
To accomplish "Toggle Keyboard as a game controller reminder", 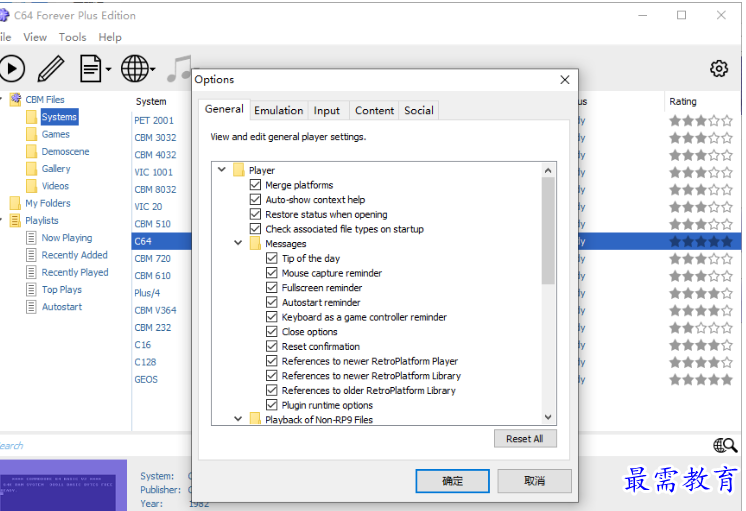I will (272, 317).
